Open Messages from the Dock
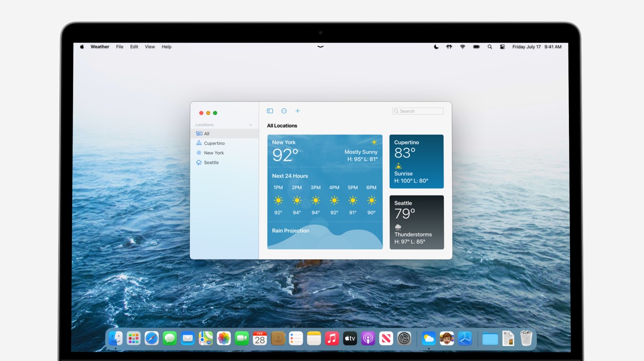This screenshot has width=644, height=361. [170, 338]
